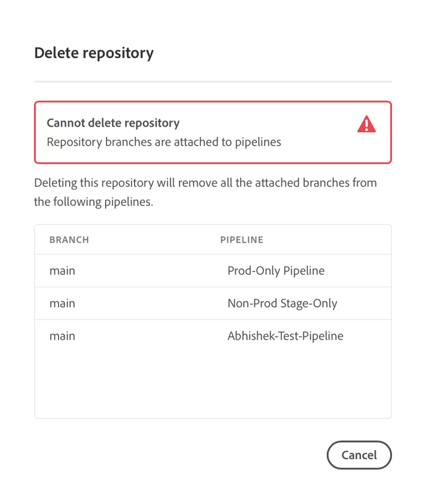The width and height of the screenshot is (426, 504).
Task: Click the divider line under the title
Action: tap(212, 82)
